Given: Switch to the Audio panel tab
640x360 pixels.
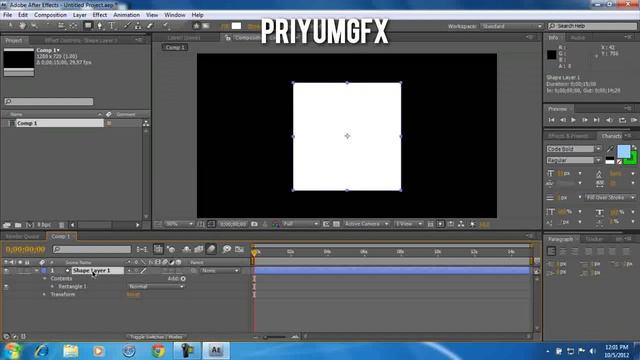Looking at the screenshot, I should pyautogui.click(x=578, y=38).
